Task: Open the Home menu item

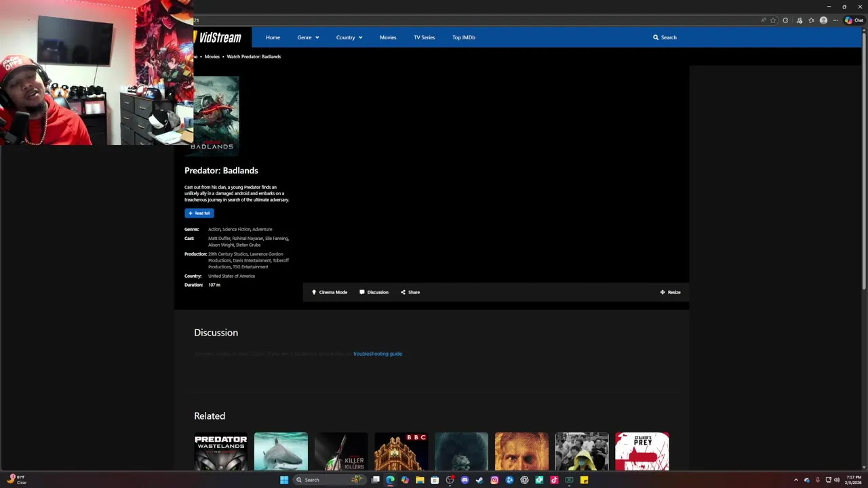Action: [273, 37]
